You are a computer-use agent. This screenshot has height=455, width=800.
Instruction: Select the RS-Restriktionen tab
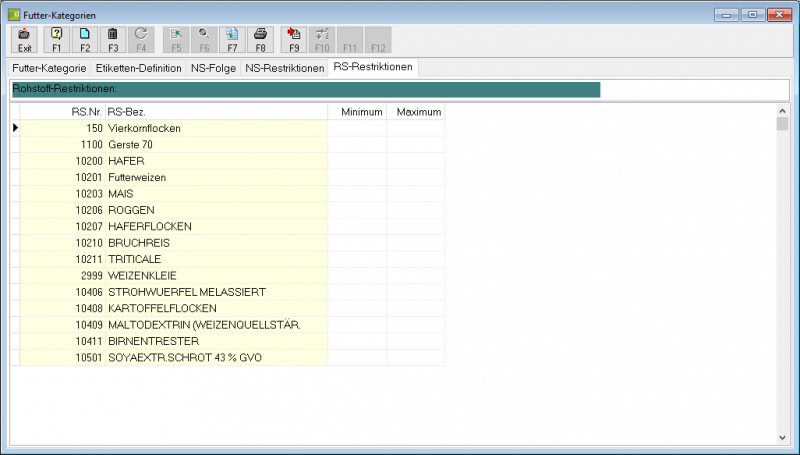coord(373,67)
